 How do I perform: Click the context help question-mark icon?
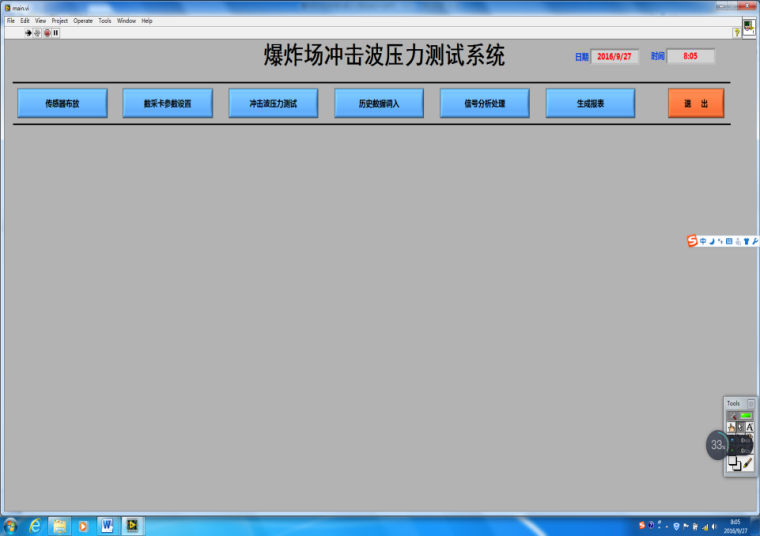738,32
